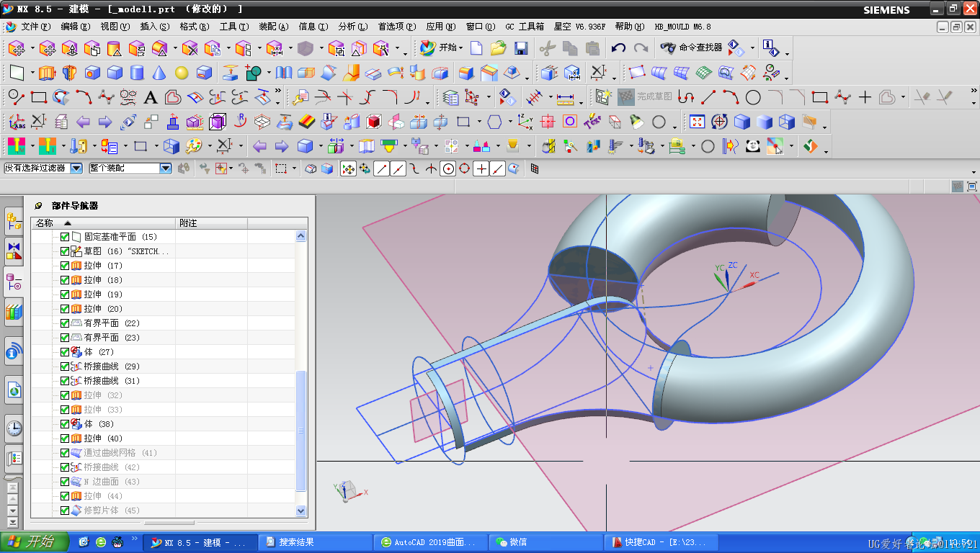Expand the Start (开始) dropdown arrow
980x553 pixels.
[x=461, y=48]
